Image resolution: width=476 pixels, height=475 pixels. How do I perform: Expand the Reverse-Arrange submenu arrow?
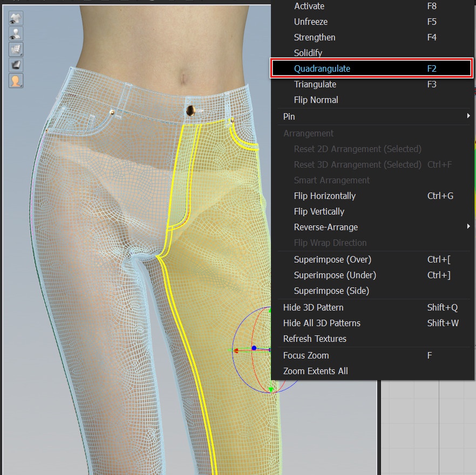click(468, 226)
